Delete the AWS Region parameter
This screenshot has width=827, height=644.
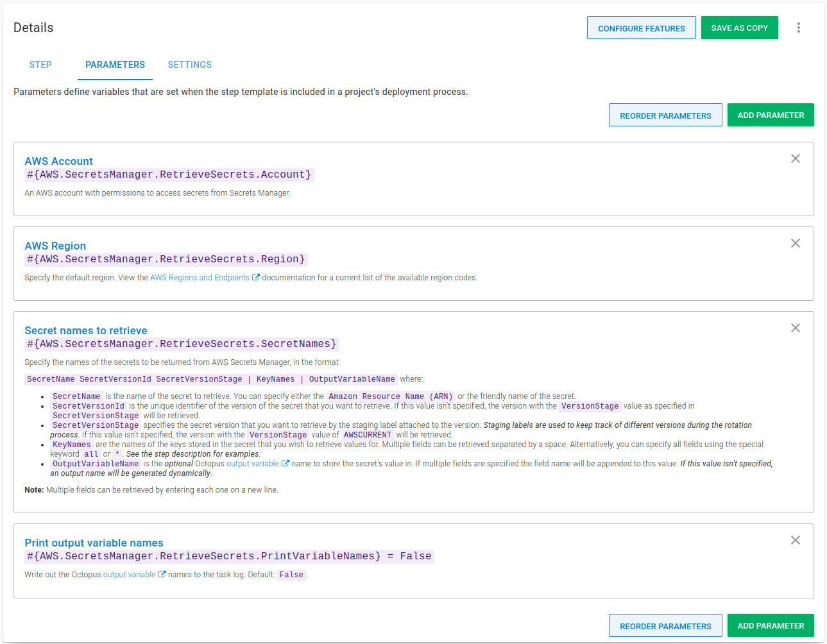pos(795,243)
